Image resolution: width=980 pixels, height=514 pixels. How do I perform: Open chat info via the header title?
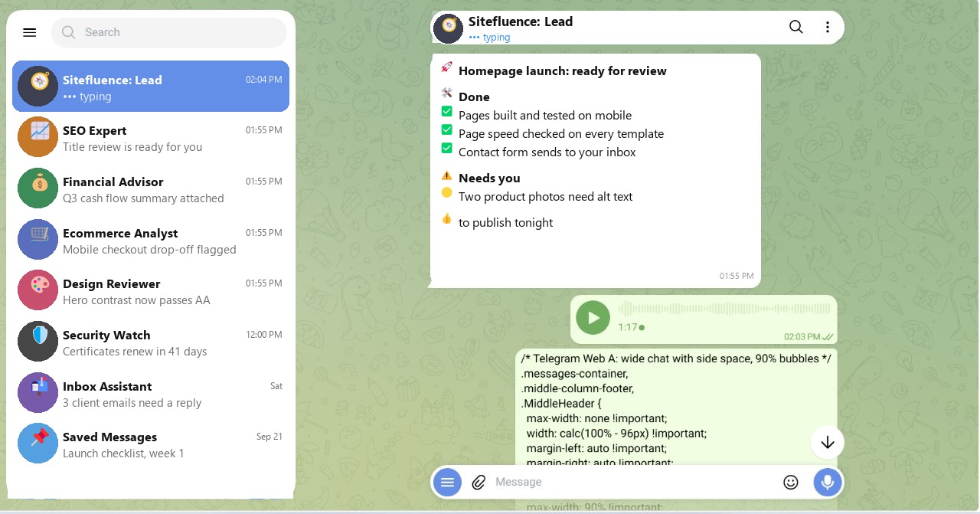point(521,21)
